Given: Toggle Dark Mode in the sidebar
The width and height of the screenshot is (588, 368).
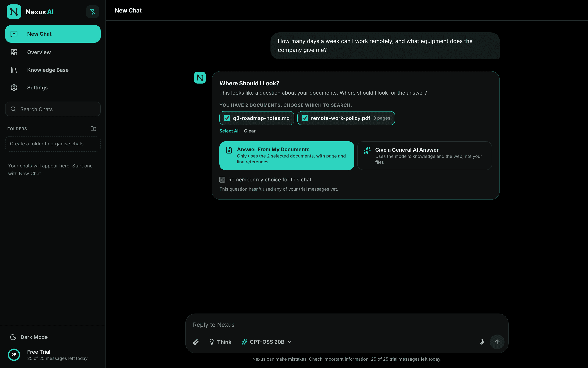Looking at the screenshot, I should click(53, 337).
